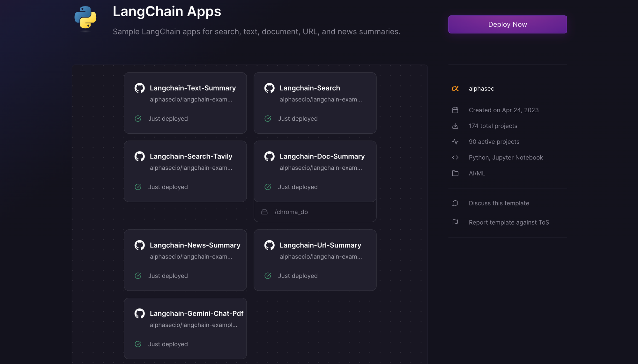Click the green check on Langchain-Search-Tavily card

click(x=138, y=187)
